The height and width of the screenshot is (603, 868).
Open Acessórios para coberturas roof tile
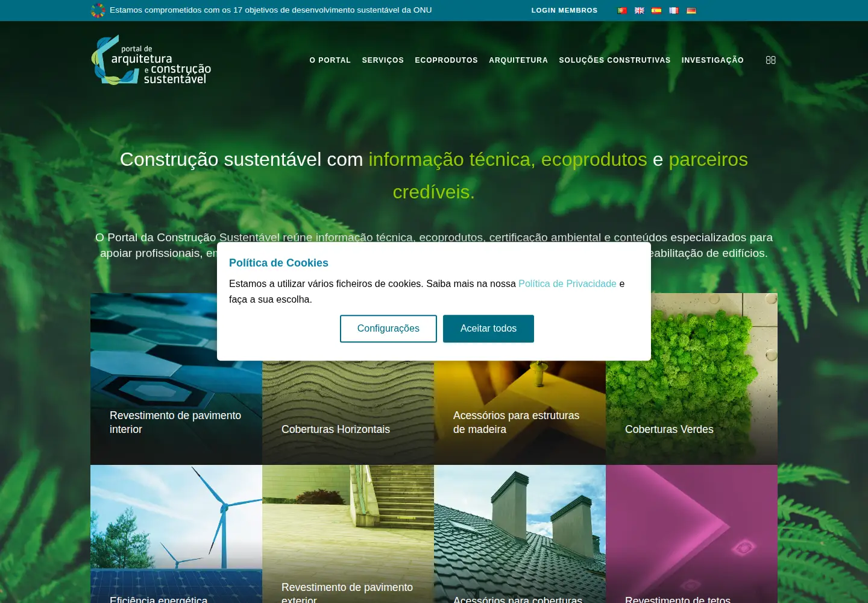coord(520,534)
